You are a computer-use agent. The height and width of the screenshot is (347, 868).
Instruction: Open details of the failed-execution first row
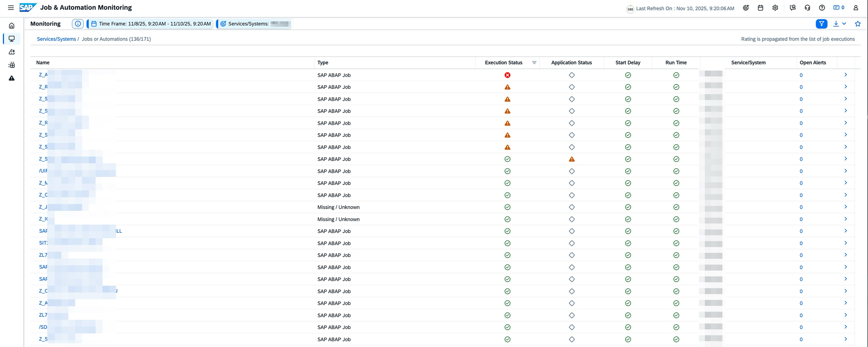[x=845, y=75]
